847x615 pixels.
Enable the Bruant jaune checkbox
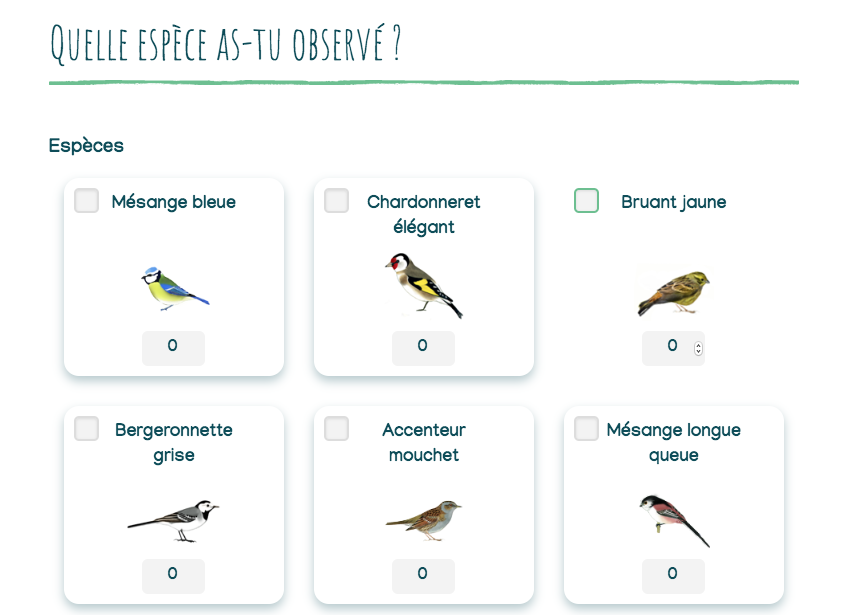click(x=587, y=201)
